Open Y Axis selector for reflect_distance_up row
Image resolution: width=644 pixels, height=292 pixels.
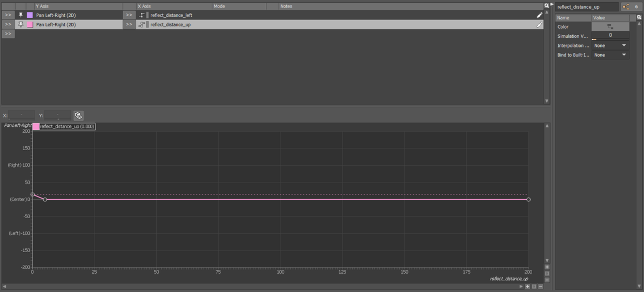pyautogui.click(x=8, y=25)
